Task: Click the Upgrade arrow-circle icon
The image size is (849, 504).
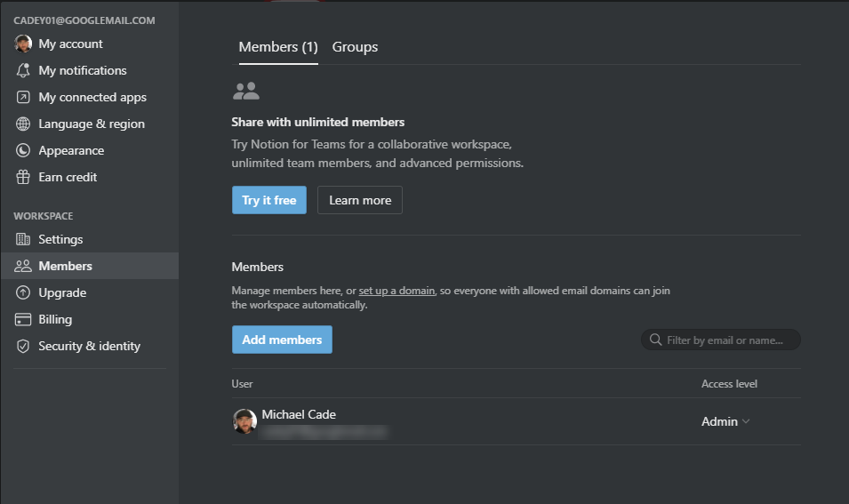Action: [23, 292]
